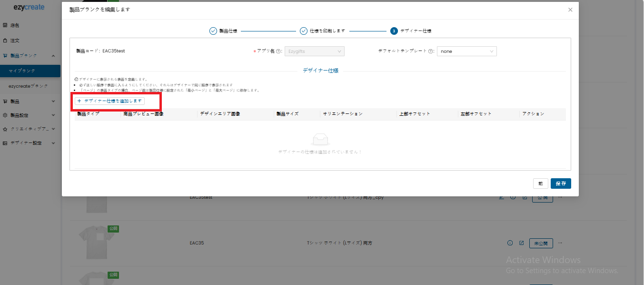Close the 製品ブランクを編集します dialog
The height and width of the screenshot is (285, 644).
[570, 10]
